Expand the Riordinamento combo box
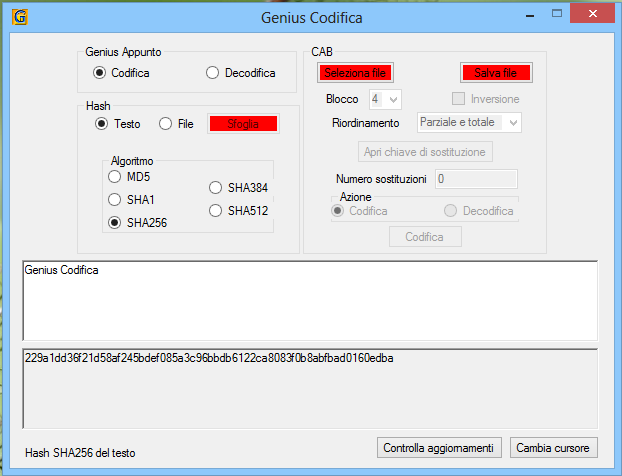Screen dimensions: 622x476 point(468,123)
